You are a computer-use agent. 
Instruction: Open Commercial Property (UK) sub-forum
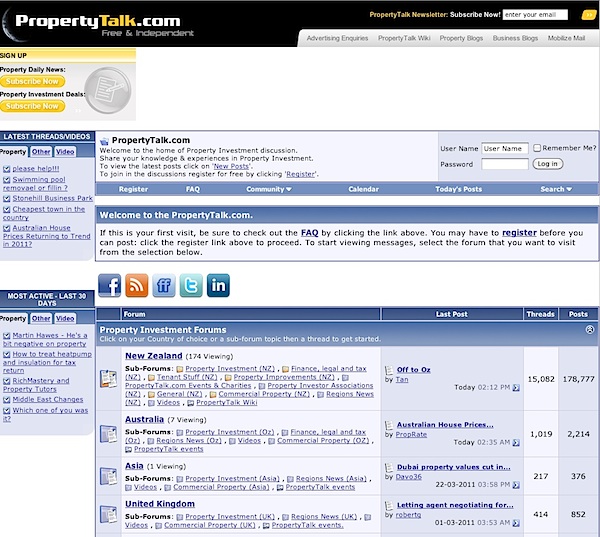[210, 525]
